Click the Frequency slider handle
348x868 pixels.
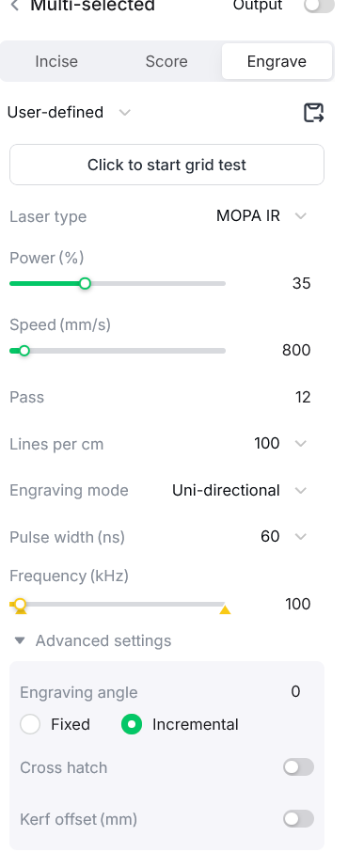pos(20,604)
